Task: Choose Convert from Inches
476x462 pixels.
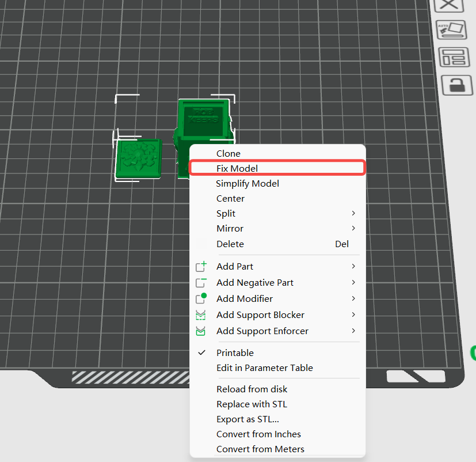Action: point(277,434)
